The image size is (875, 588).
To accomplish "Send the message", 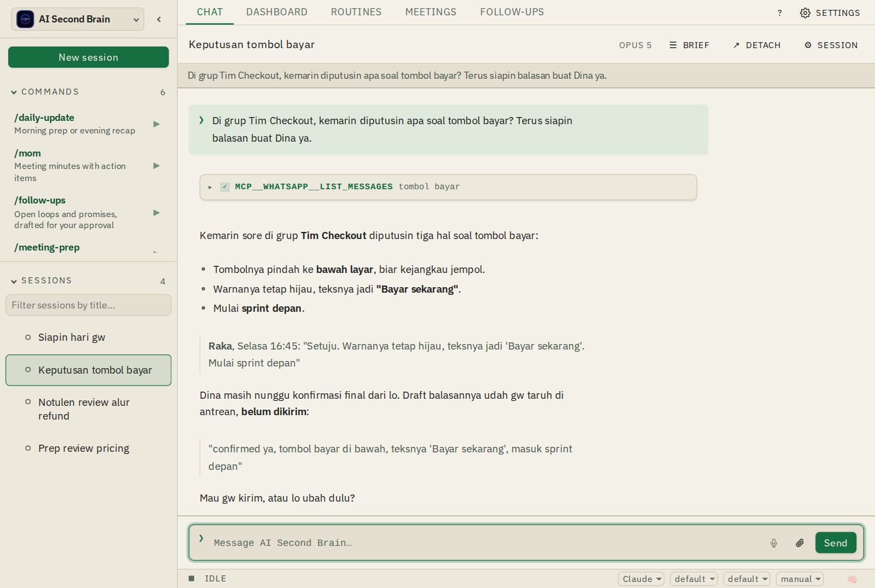I will (836, 543).
